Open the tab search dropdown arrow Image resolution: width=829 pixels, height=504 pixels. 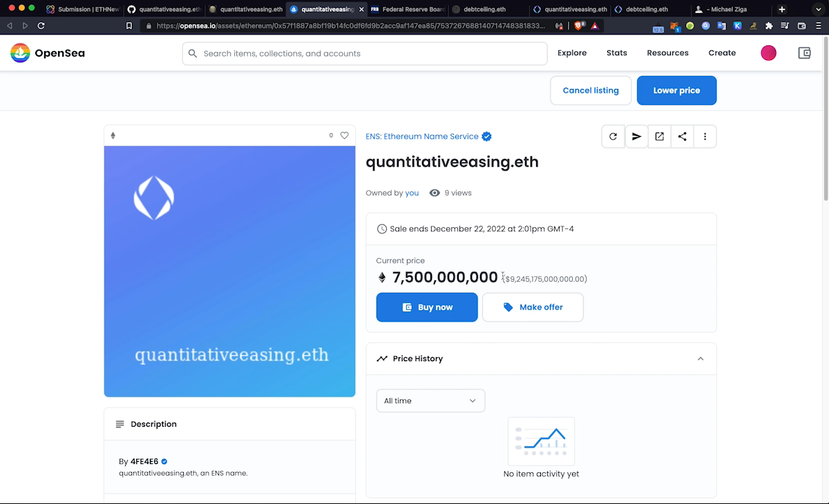[x=819, y=10]
